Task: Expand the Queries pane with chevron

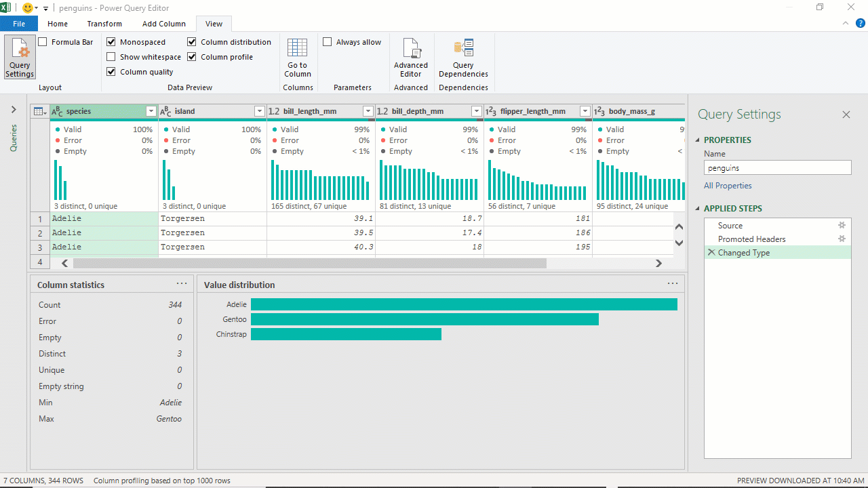Action: (x=14, y=110)
